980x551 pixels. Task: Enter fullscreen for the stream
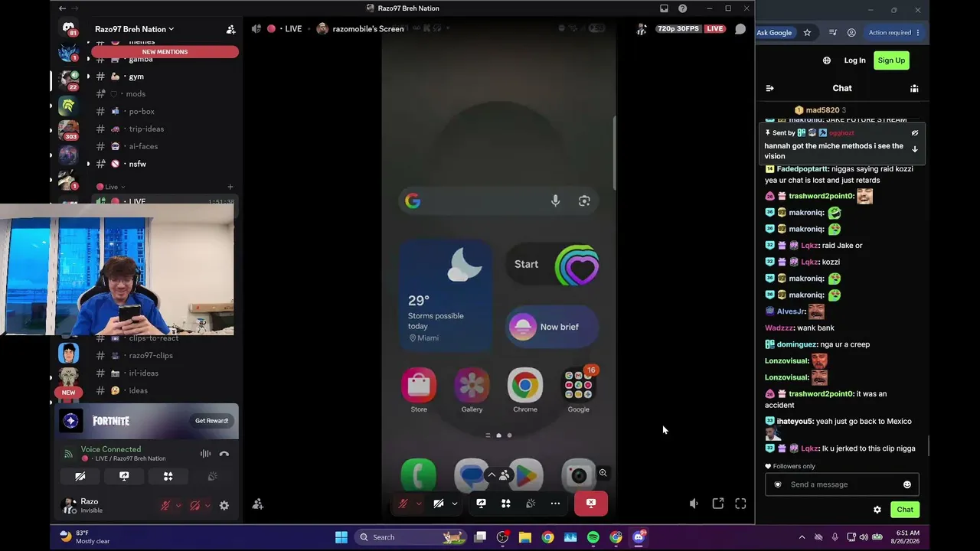click(740, 504)
